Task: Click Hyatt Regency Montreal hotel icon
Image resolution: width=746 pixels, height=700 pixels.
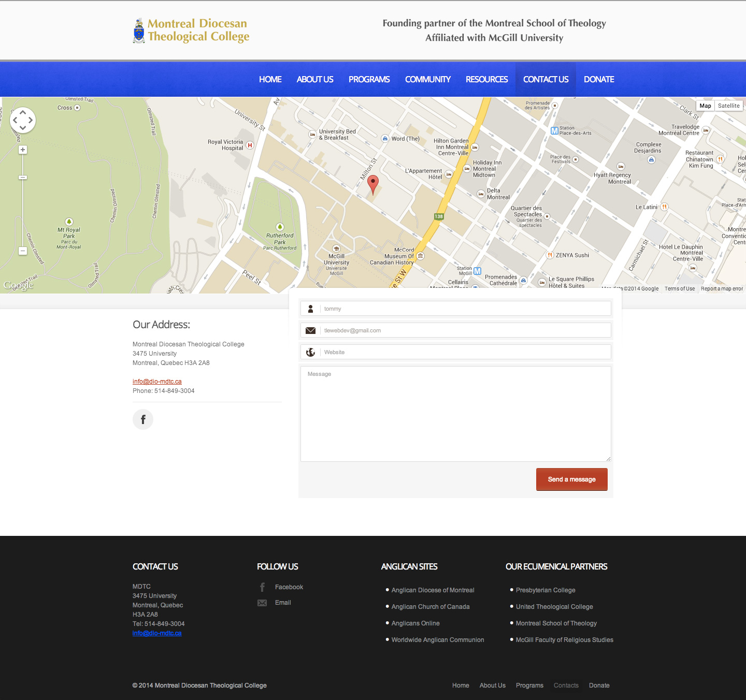Action: 621,167
